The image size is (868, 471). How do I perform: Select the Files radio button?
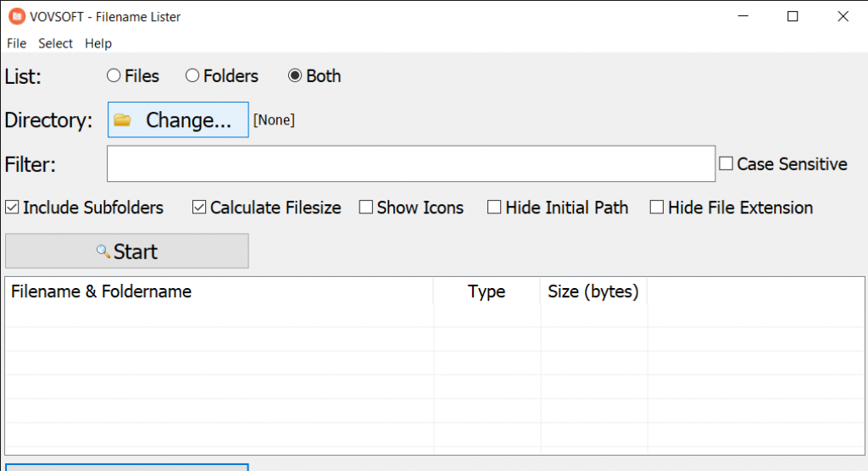[x=114, y=76]
